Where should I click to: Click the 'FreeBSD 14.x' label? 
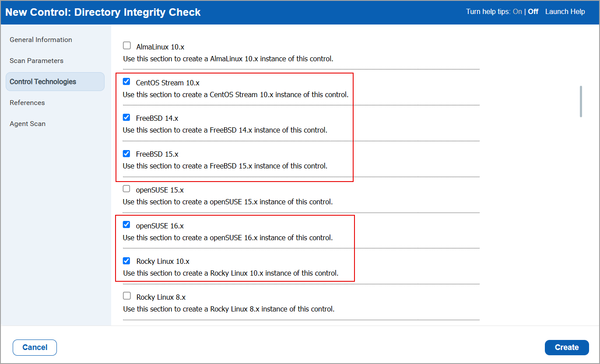point(157,118)
